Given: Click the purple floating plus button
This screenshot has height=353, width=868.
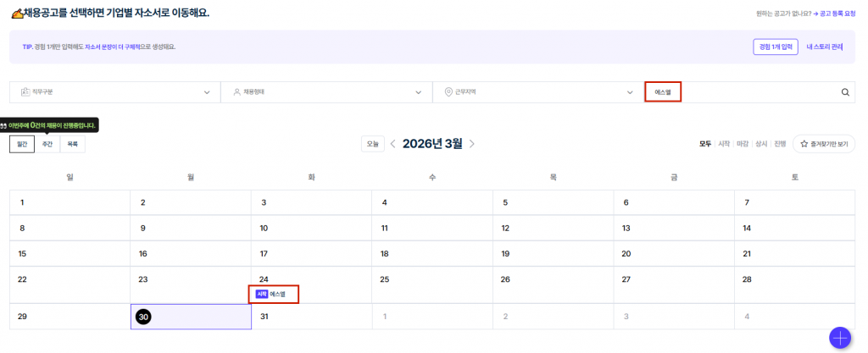Looking at the screenshot, I should coord(840,337).
